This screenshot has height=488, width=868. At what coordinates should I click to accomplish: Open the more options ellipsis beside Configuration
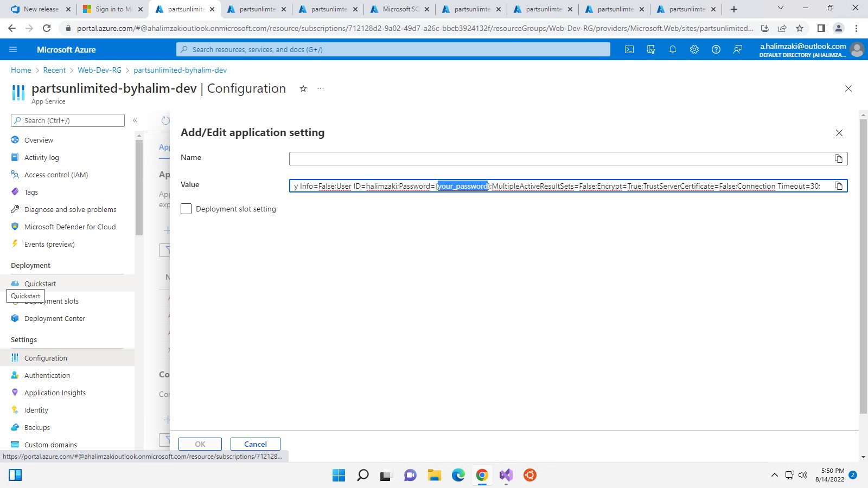click(x=321, y=88)
